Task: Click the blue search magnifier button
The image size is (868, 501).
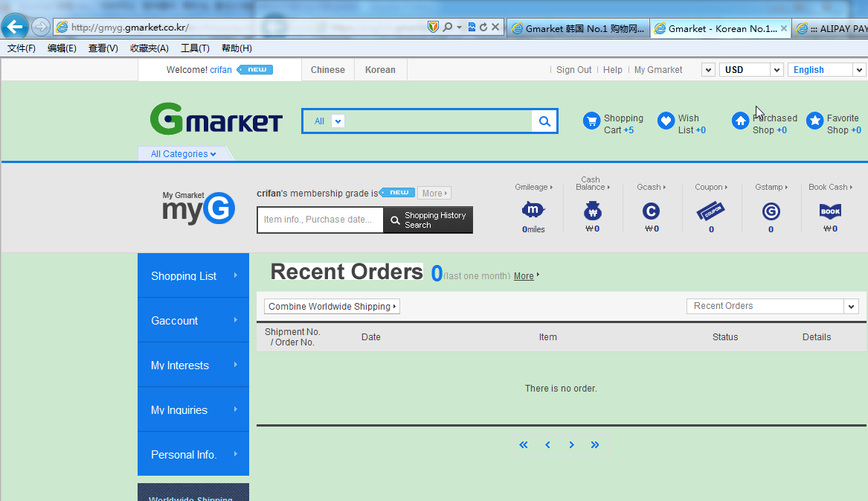Action: pyautogui.click(x=544, y=121)
